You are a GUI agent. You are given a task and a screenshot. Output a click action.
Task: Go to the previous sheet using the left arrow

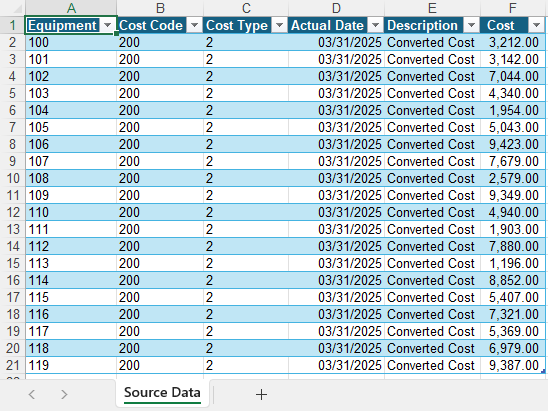pyautogui.click(x=32, y=394)
